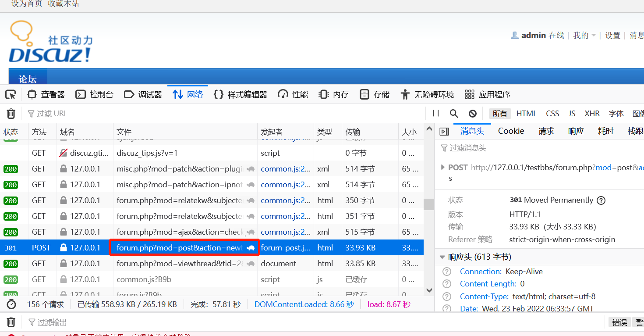Click the request list vertical scrollbar thumb
This screenshot has width=644, height=336.
pos(429,204)
